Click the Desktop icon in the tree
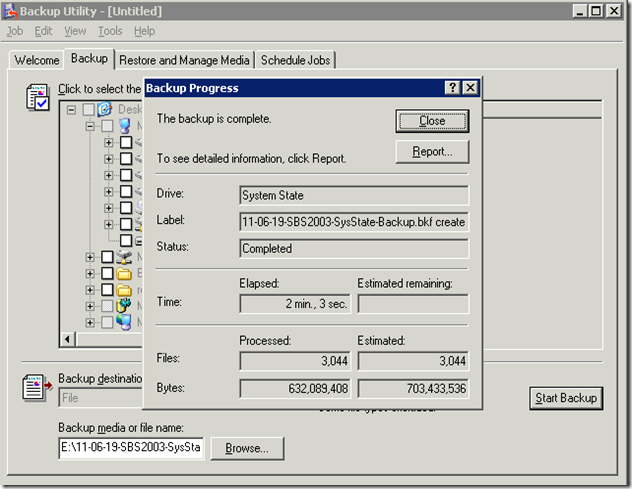The width and height of the screenshot is (632, 489). point(104,109)
